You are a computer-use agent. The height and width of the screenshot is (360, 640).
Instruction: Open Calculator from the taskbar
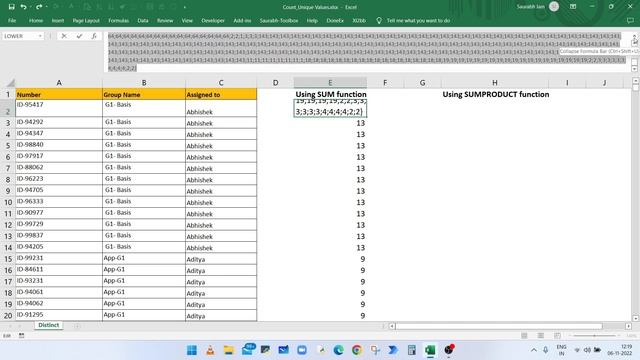click(411, 350)
